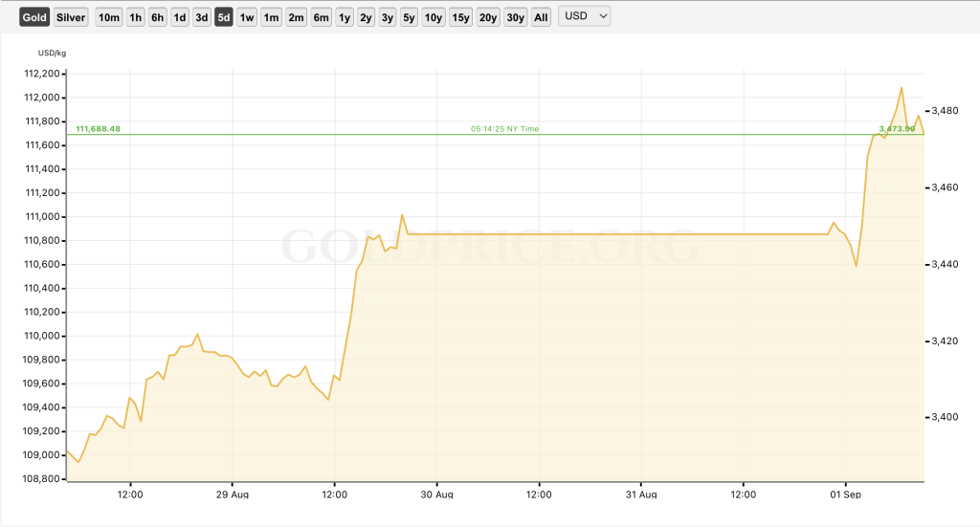The height and width of the screenshot is (527, 980).
Task: Switch to the Silver price chart
Action: [71, 17]
